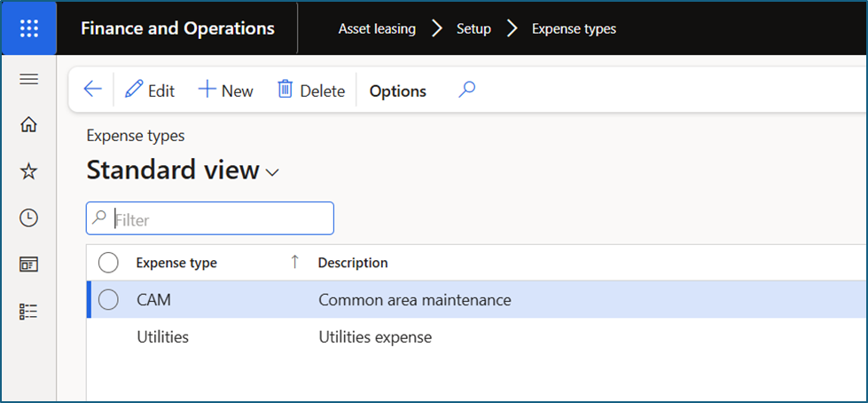
Task: Click the search magnifier in action bar
Action: click(x=467, y=90)
